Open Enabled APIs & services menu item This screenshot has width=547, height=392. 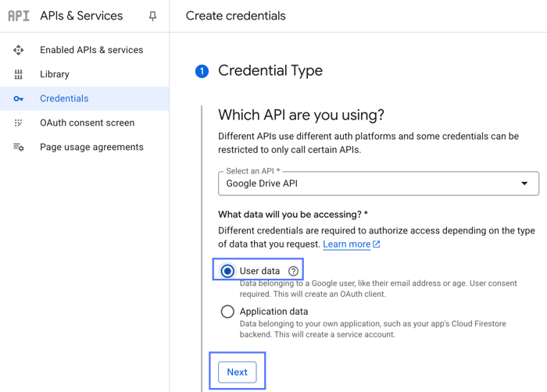click(84, 50)
